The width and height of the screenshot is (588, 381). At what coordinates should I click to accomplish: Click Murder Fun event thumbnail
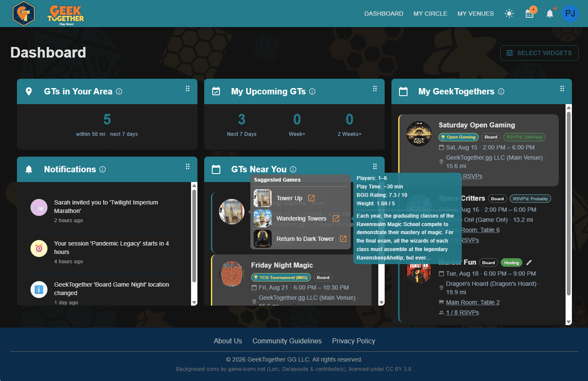click(419, 272)
